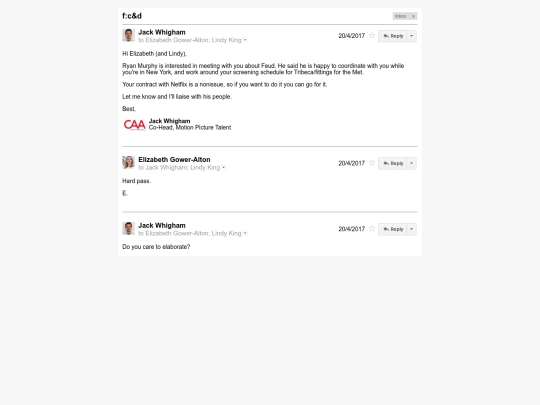This screenshot has height=405, width=540.
Task: Click Jack Whigham's avatar on first email
Action: point(128,35)
